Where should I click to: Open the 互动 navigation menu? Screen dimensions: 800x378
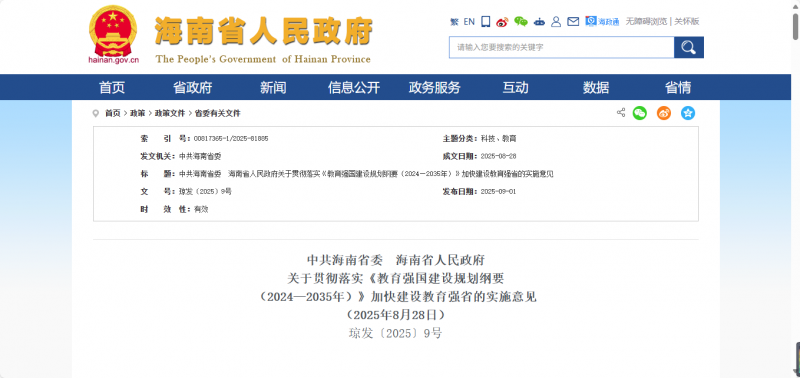pyautogui.click(x=515, y=88)
